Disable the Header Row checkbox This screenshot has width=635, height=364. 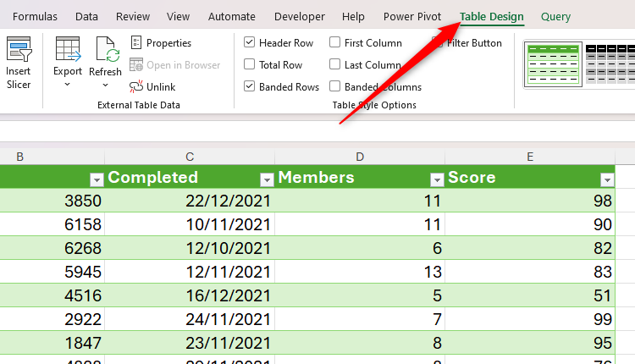coord(250,43)
